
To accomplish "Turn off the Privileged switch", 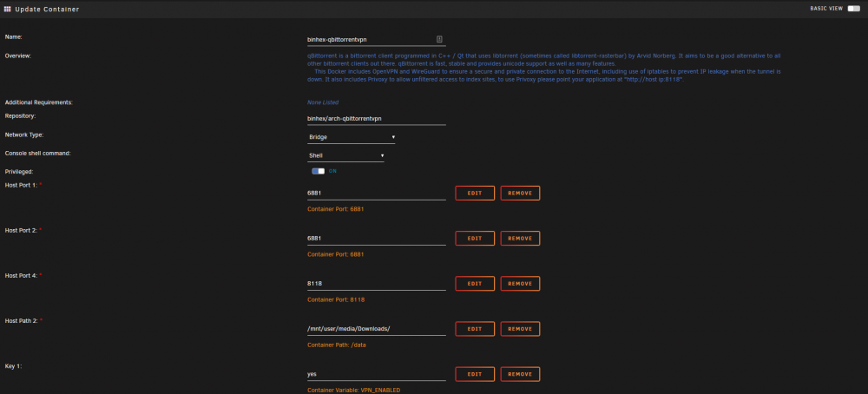I will click(x=318, y=171).
